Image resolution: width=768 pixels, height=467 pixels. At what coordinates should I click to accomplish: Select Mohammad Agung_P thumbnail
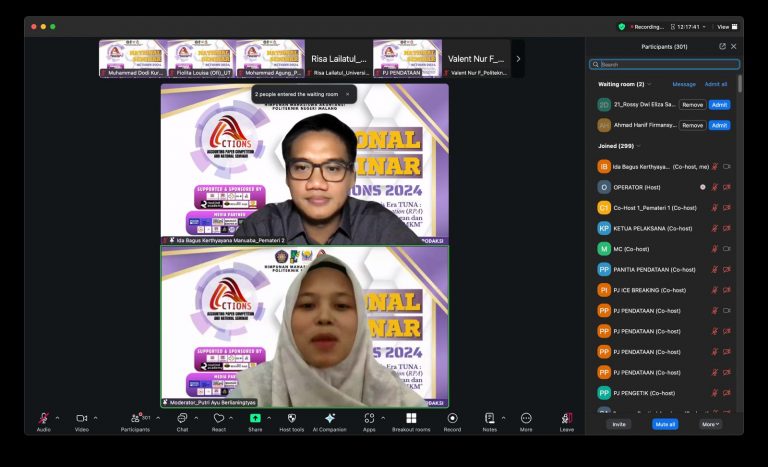click(270, 58)
